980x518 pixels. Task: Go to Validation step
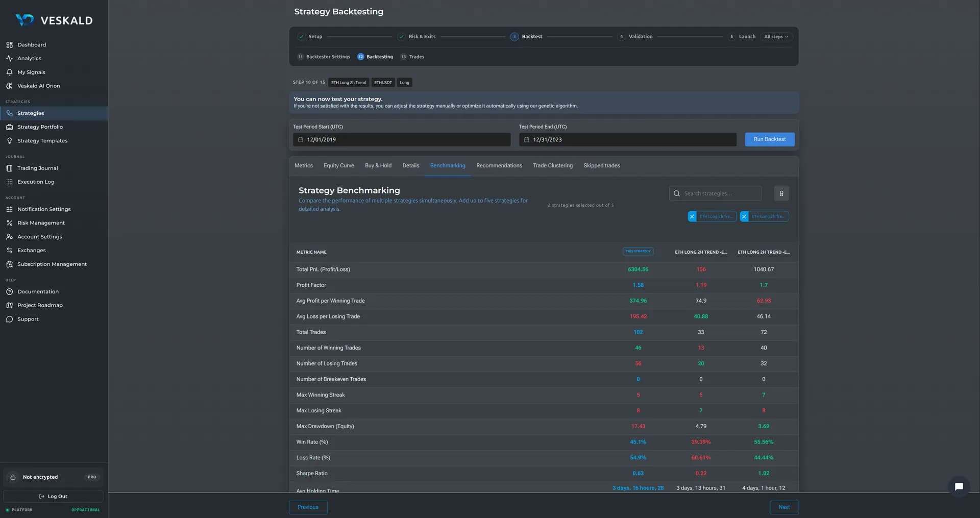(x=635, y=37)
